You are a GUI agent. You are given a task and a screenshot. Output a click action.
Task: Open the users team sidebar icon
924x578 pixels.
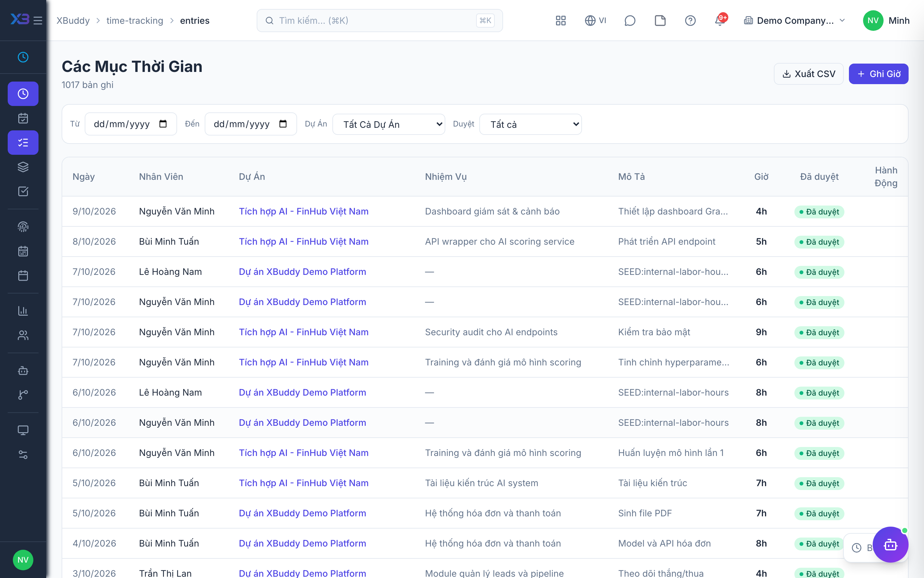click(23, 335)
